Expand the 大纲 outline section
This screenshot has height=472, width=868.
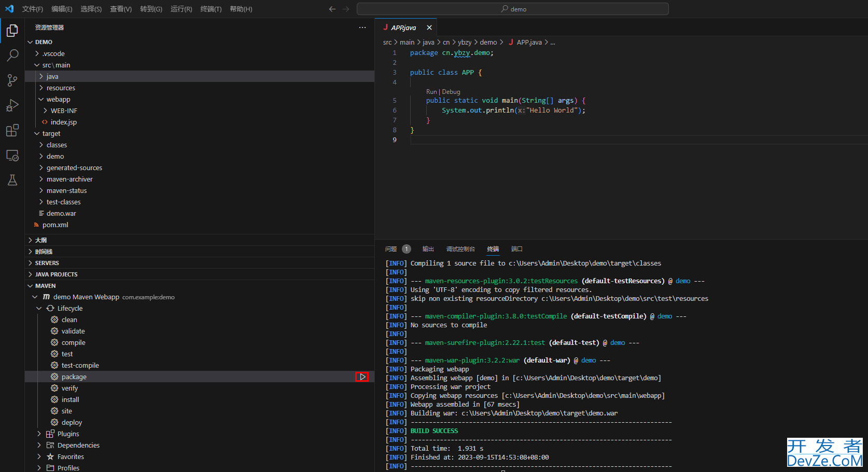[x=30, y=240]
